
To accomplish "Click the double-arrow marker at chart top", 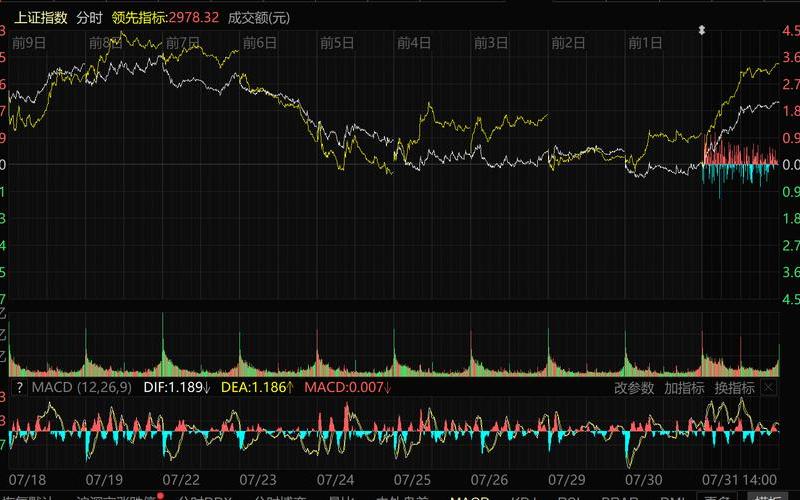I will click(x=702, y=31).
